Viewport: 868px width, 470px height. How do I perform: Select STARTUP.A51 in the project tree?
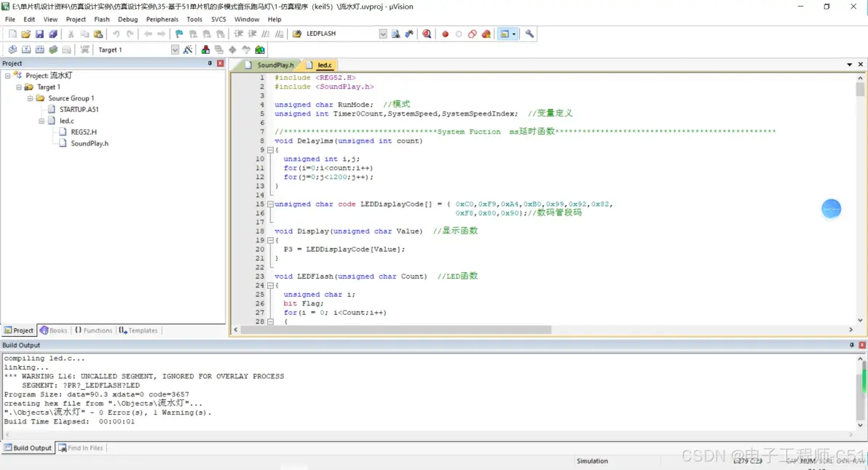click(x=79, y=109)
